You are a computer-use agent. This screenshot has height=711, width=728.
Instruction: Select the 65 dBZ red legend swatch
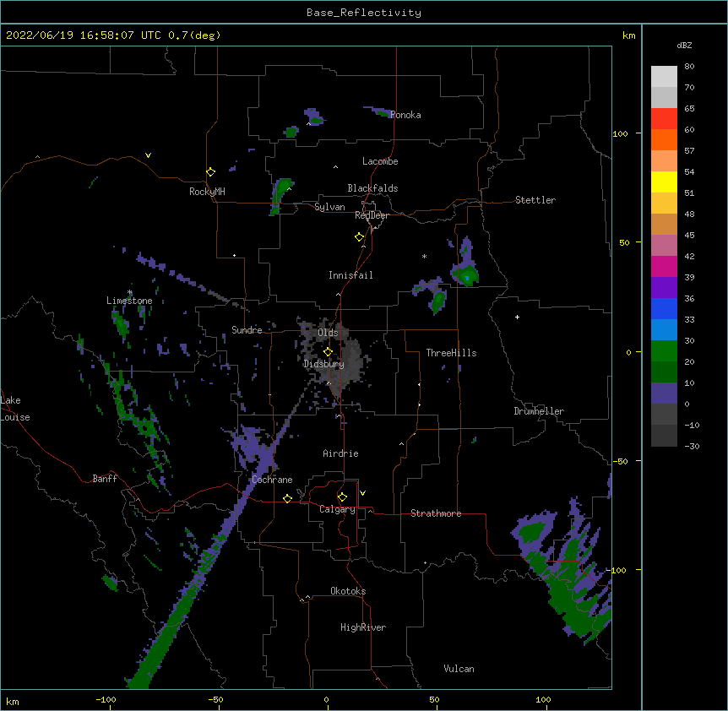coord(664,118)
